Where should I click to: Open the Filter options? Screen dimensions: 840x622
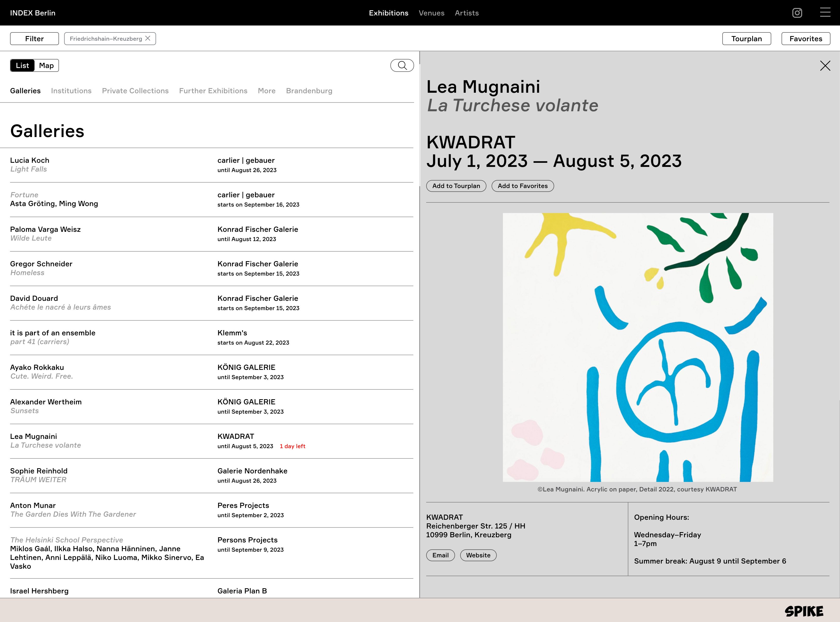tap(34, 39)
